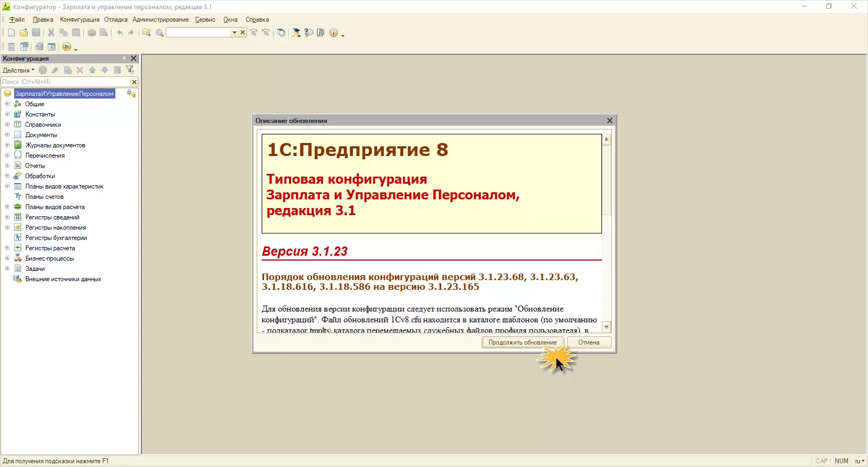Click the close configuration grid icon

[x=24, y=47]
